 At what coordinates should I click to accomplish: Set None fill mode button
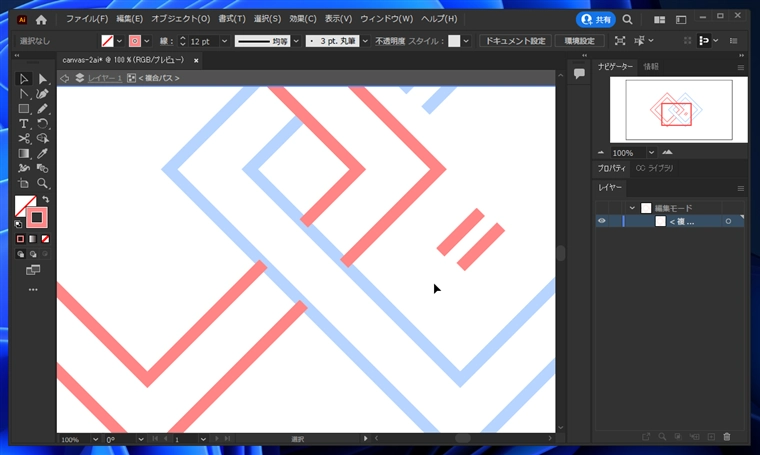coord(45,239)
